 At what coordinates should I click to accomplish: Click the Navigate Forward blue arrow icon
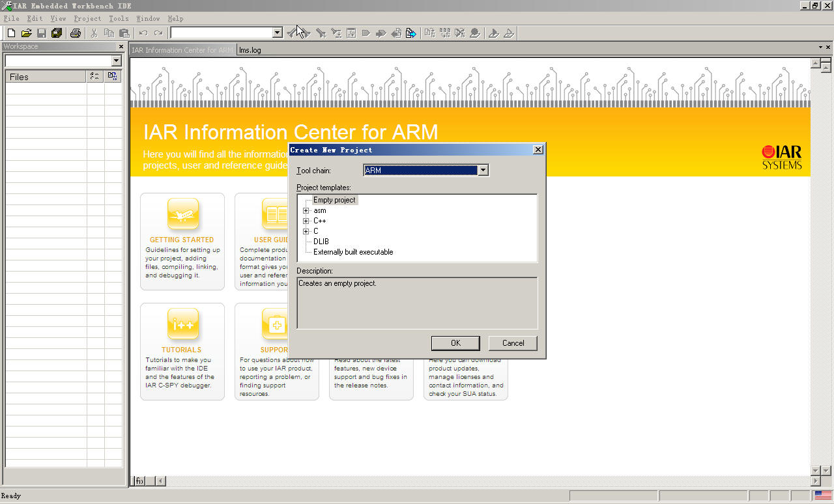pos(411,33)
